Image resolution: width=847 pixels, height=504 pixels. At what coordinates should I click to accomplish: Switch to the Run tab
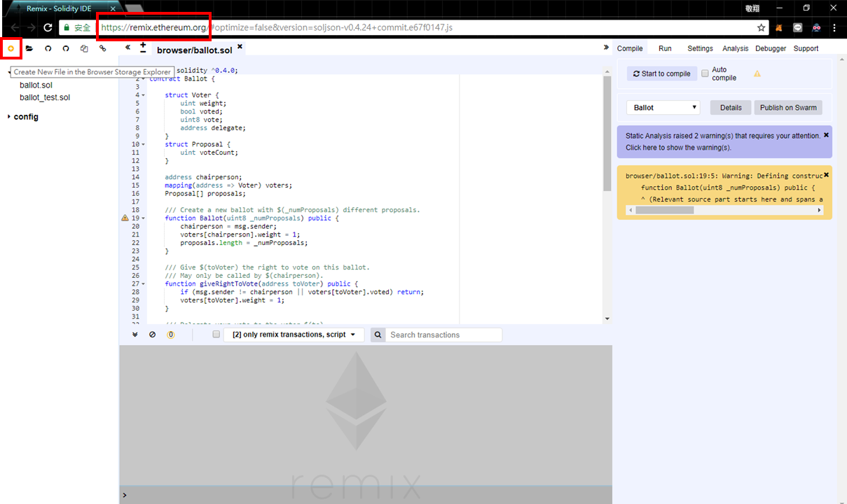click(665, 48)
